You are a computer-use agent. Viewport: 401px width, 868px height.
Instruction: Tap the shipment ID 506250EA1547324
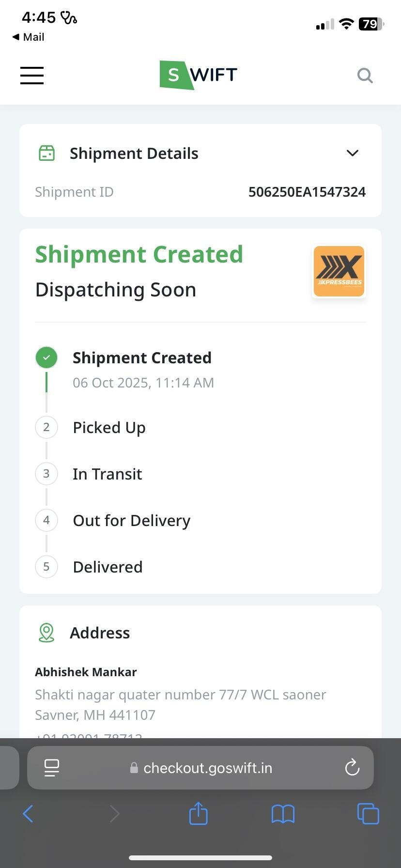[x=307, y=192]
